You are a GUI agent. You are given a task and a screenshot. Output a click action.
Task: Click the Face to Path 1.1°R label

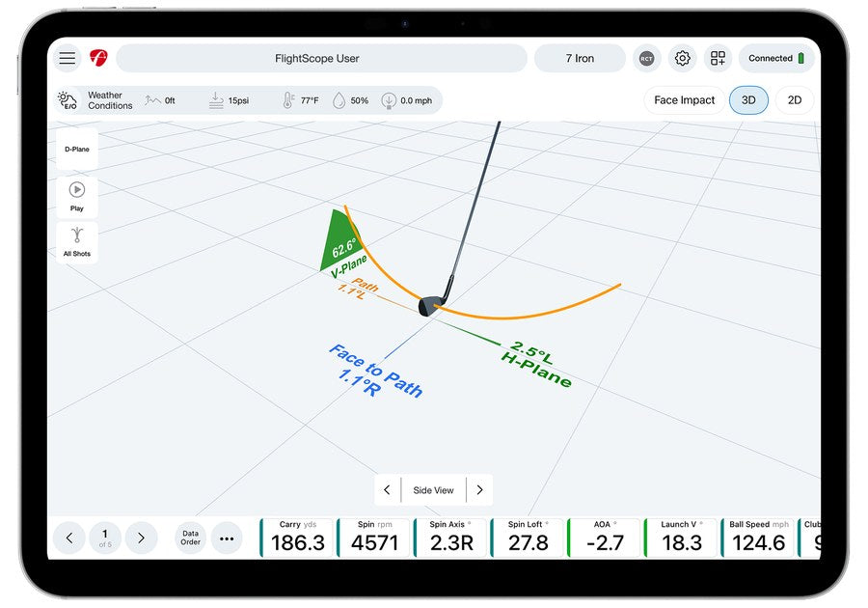coord(376,373)
